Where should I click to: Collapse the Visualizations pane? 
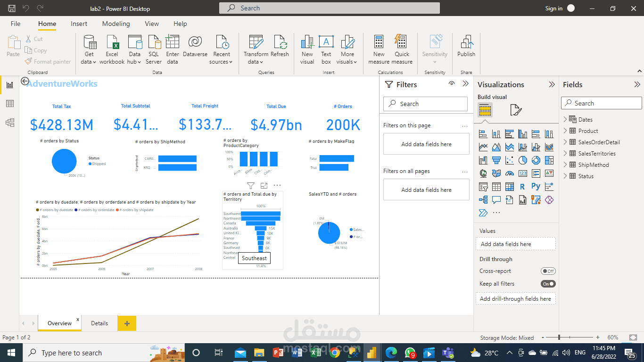[552, 84]
